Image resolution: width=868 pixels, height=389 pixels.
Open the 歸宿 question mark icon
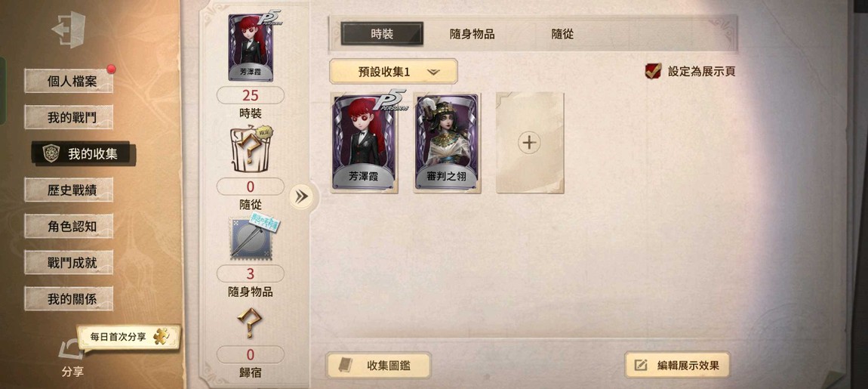[251, 323]
